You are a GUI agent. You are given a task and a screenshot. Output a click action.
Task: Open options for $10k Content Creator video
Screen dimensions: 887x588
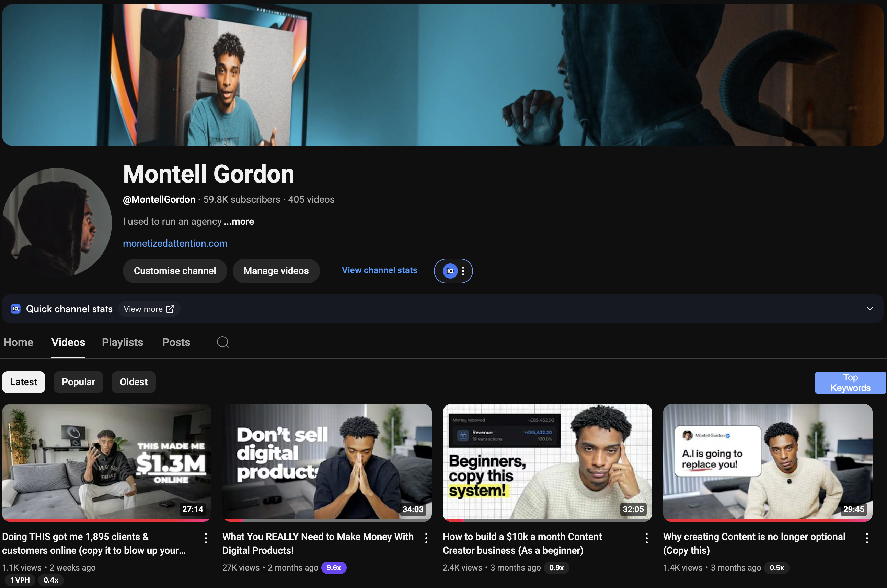pos(646,539)
